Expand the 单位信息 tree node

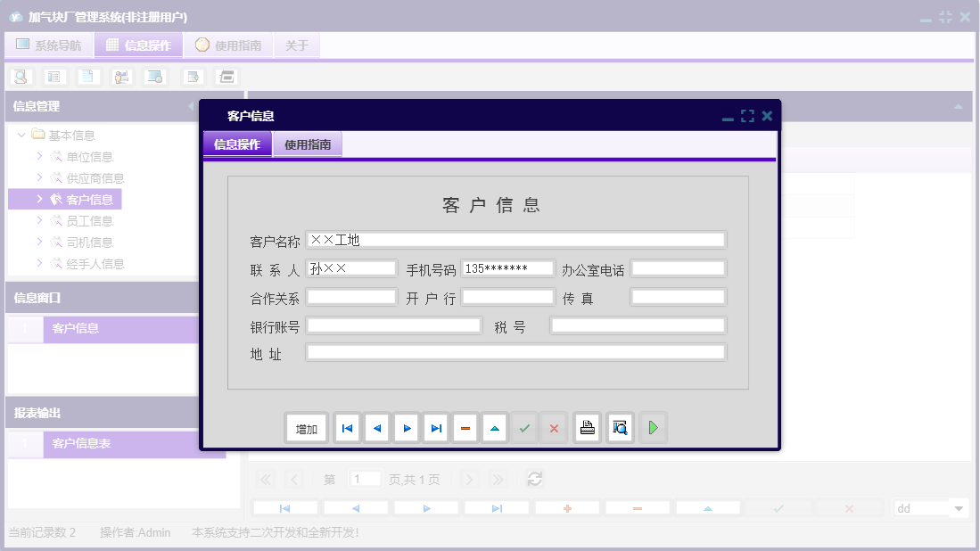tap(39, 156)
